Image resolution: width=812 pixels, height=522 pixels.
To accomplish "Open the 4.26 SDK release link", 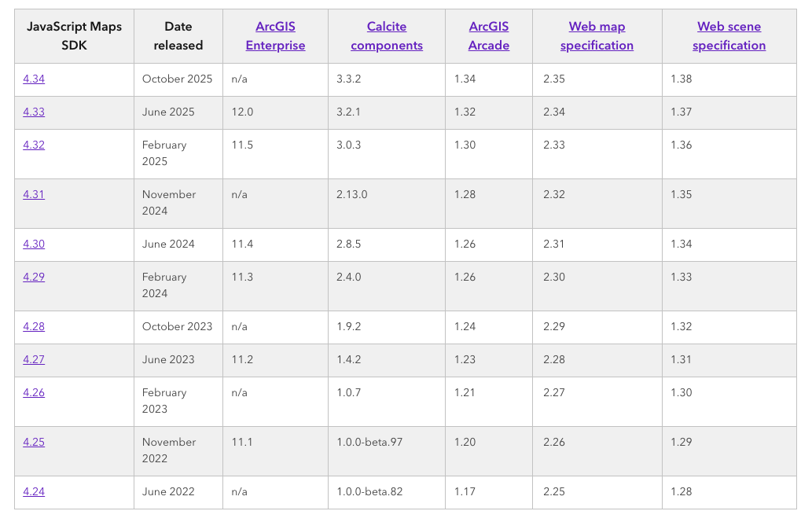I will tap(34, 392).
